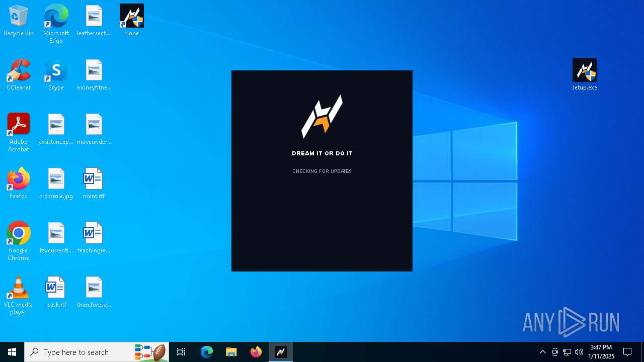Select moneyfitne... image file
Viewport: 644px width, 362px height.
point(94,75)
